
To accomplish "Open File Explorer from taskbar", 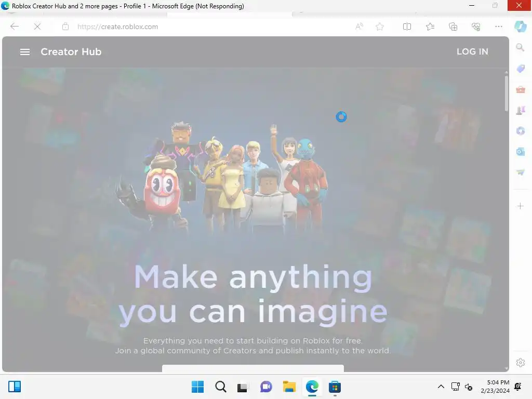I will click(x=289, y=387).
